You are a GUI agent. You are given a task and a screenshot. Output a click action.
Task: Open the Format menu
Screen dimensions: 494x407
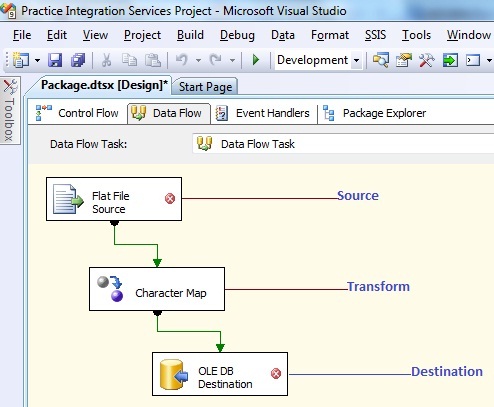pyautogui.click(x=330, y=35)
